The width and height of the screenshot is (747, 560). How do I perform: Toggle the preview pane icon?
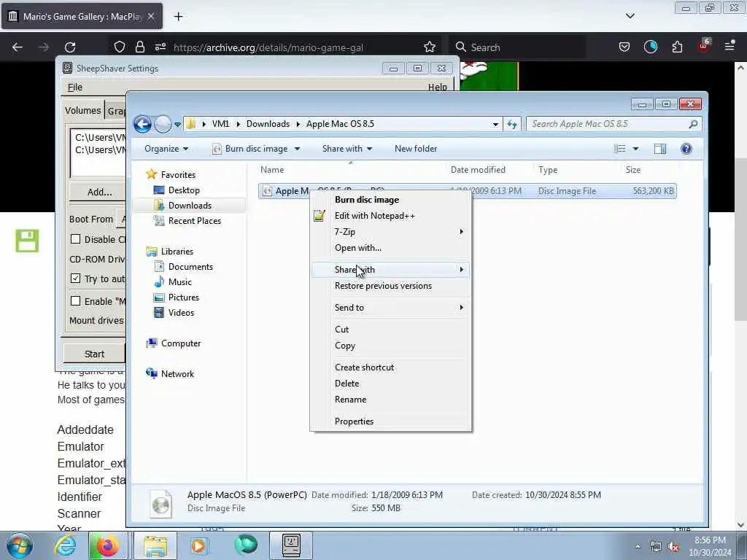click(x=659, y=149)
